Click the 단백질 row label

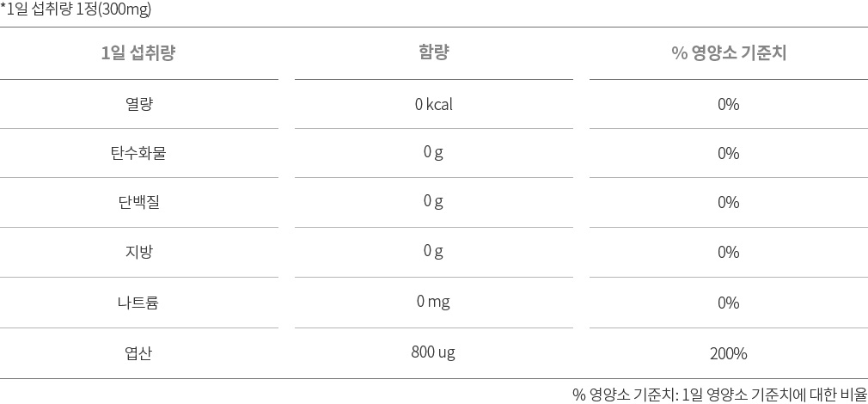(138, 203)
